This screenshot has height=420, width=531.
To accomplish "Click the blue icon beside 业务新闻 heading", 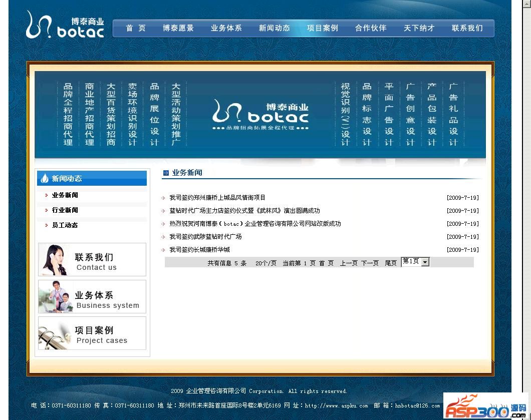I will (166, 173).
